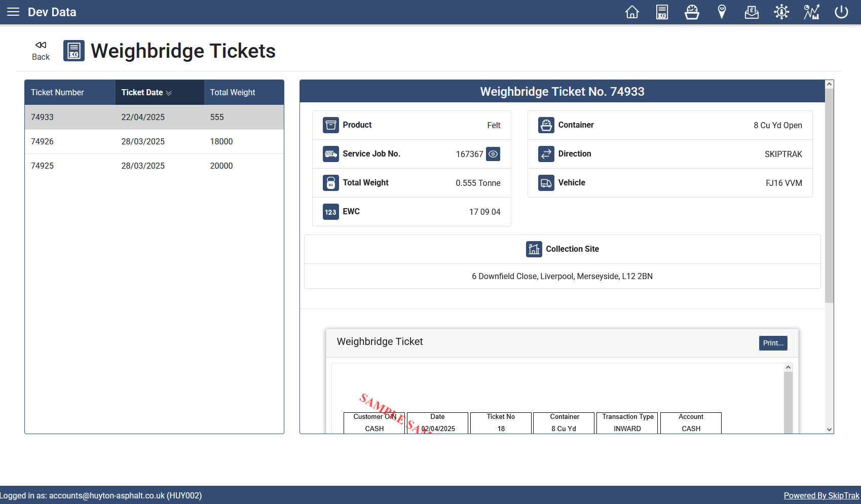Click the Back button

pyautogui.click(x=41, y=51)
